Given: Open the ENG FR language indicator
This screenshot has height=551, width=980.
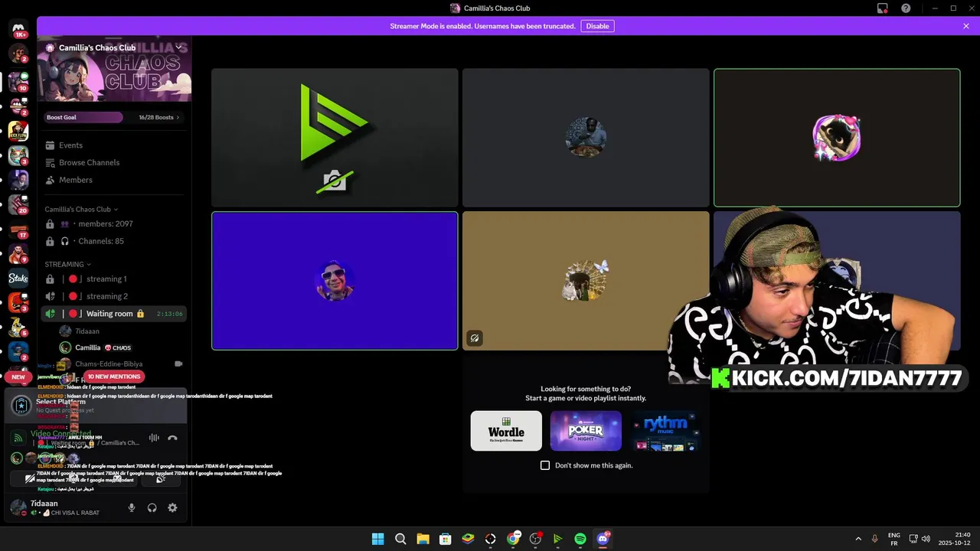Looking at the screenshot, I should pos(893,539).
